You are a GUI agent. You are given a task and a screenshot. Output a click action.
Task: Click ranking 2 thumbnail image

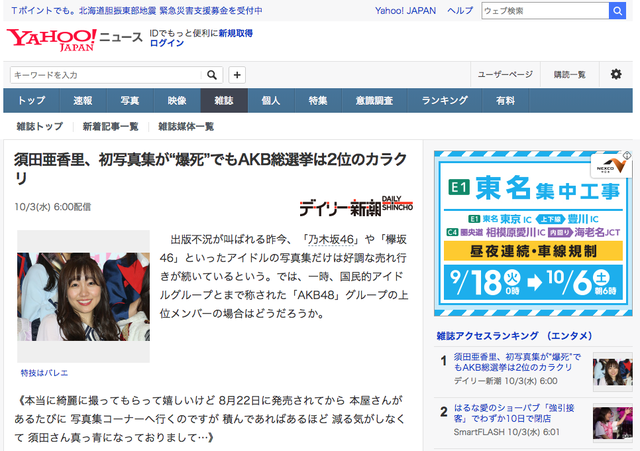(x=613, y=423)
